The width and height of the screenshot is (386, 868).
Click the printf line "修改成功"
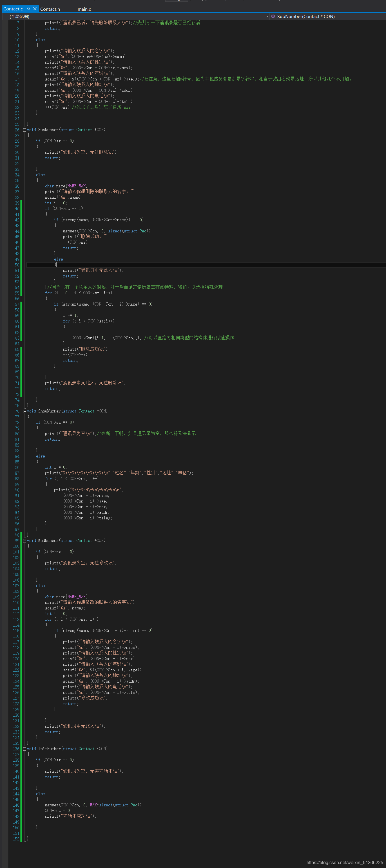click(x=86, y=698)
